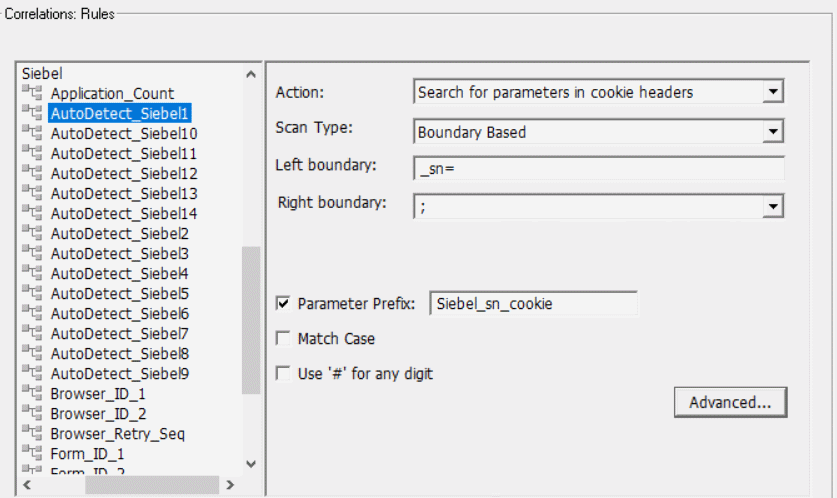Uncheck the Parameter Prefix checkbox
Viewport: 837px width, 498px height.
click(x=283, y=303)
